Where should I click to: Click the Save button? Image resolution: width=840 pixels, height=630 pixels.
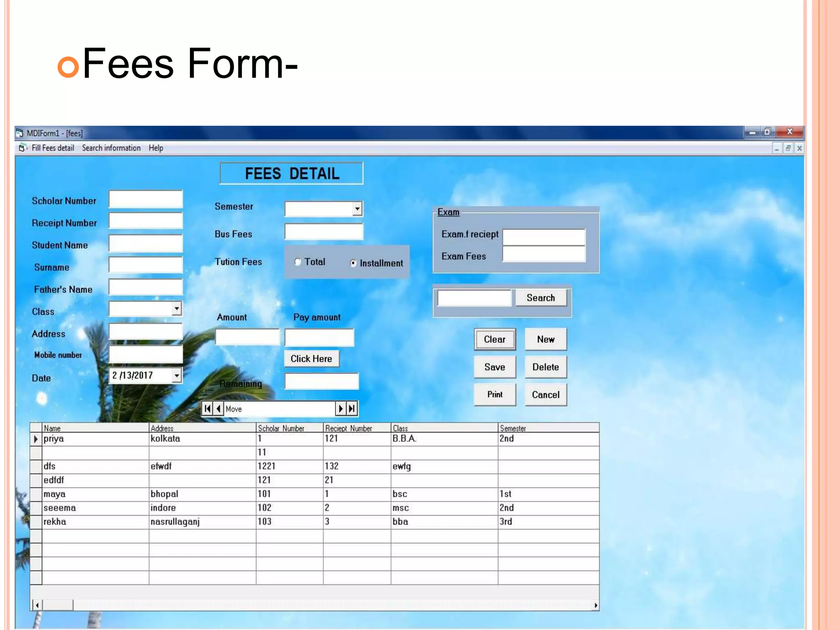[495, 367]
